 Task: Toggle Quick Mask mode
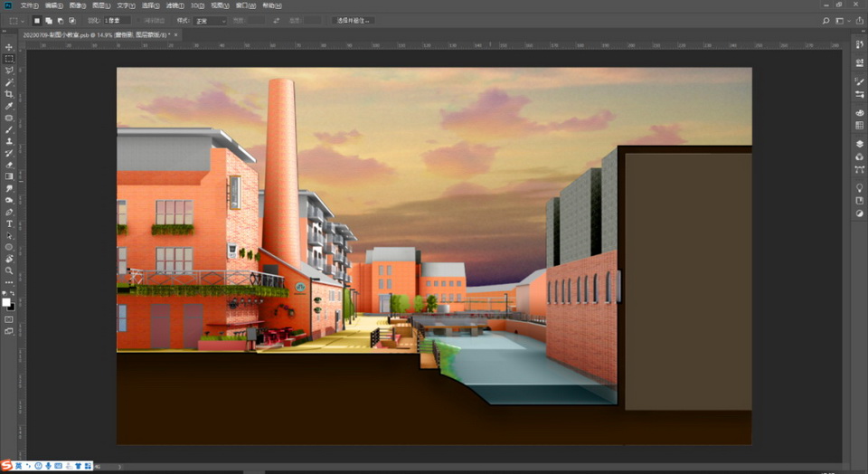pos(9,319)
